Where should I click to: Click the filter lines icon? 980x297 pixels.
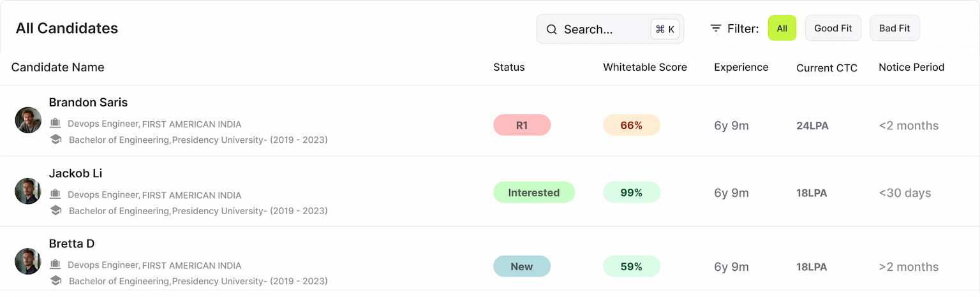716,29
